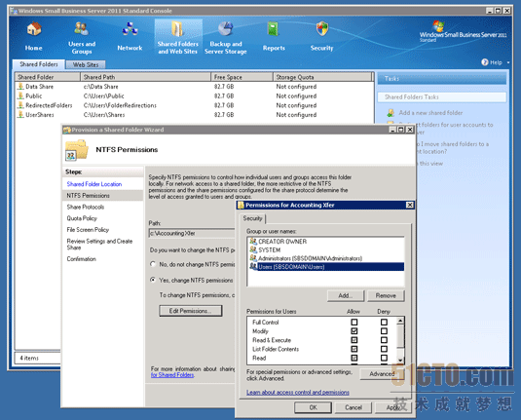Select CREATOR OWNER entry name
This screenshot has height=420, width=521.
282,241
